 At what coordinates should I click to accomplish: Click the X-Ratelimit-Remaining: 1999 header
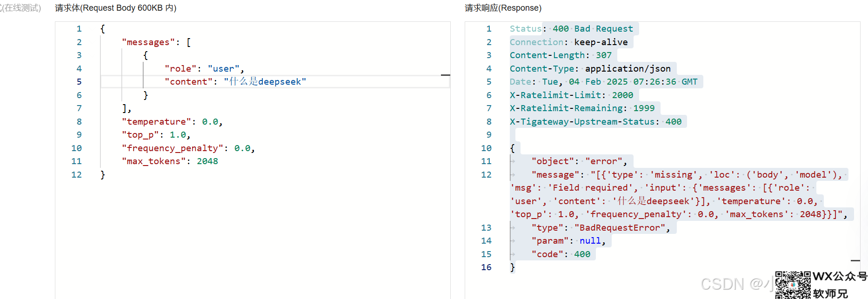click(582, 108)
